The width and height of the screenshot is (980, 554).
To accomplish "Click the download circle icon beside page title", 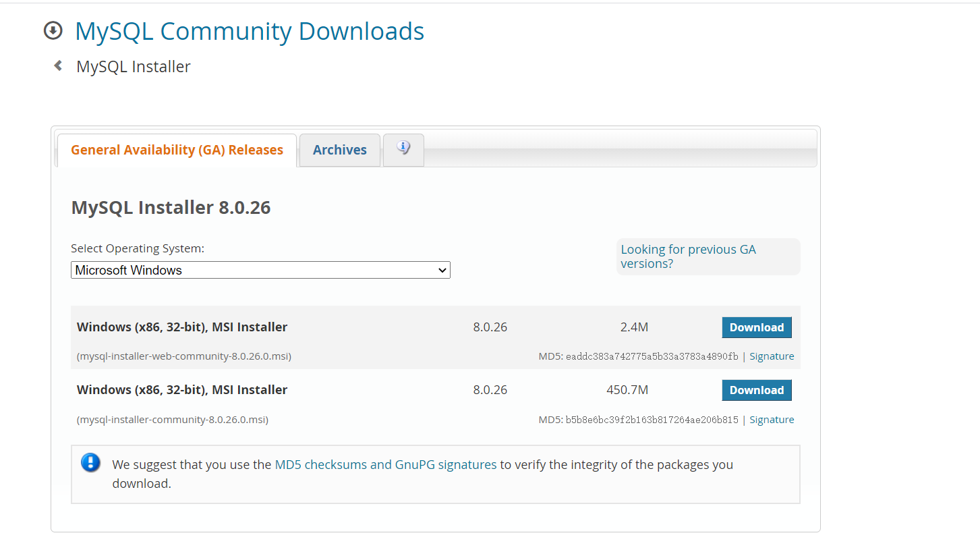I will click(x=53, y=30).
